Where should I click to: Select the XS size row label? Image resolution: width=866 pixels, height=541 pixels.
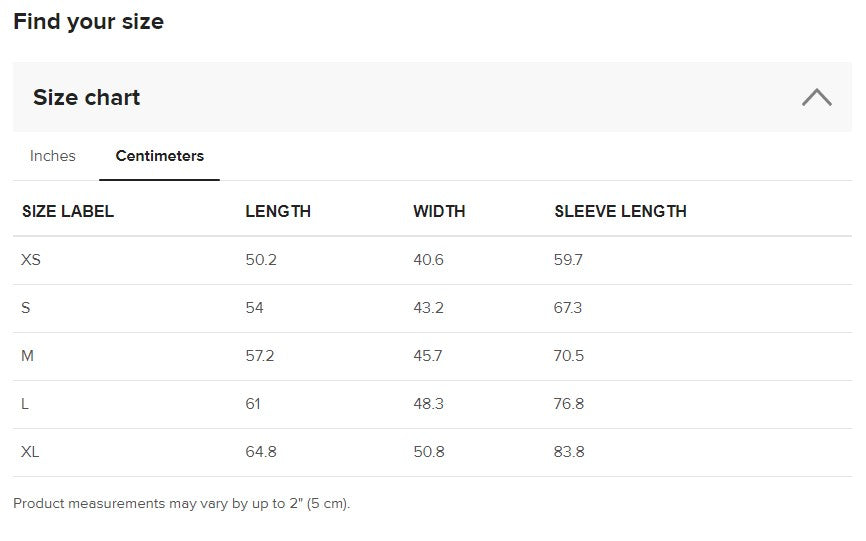(x=31, y=260)
